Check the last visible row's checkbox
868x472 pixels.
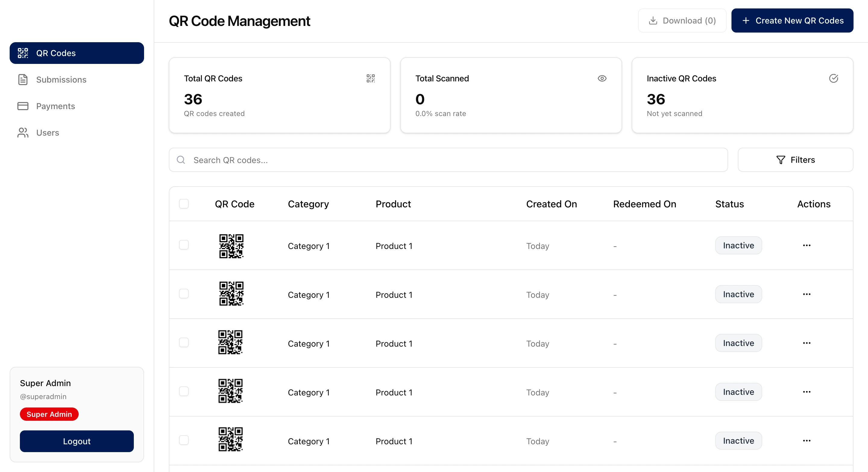pyautogui.click(x=184, y=440)
